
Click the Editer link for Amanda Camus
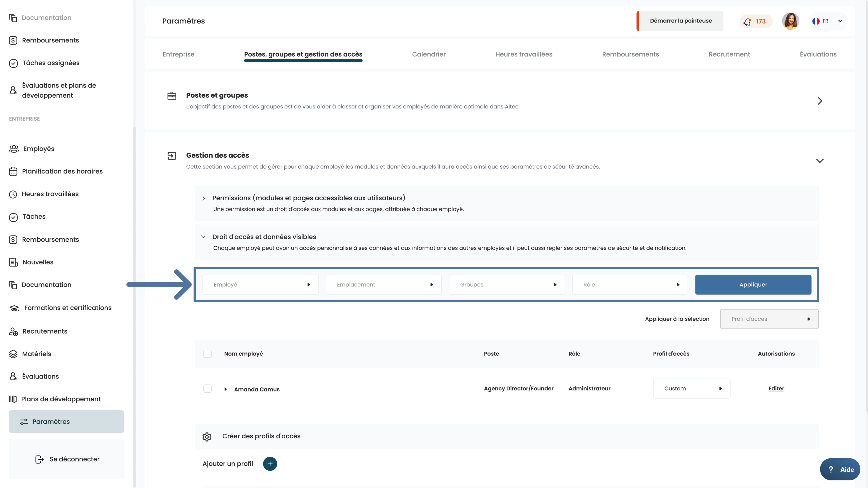pyautogui.click(x=776, y=389)
